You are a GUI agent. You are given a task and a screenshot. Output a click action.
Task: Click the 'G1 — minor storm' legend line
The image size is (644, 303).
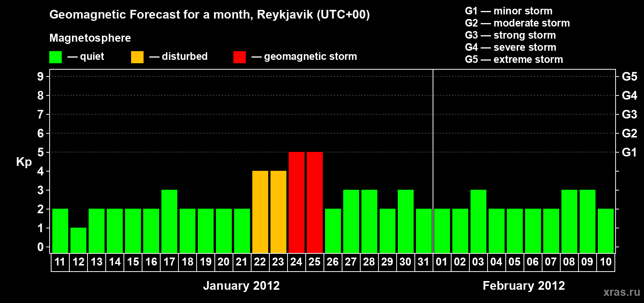[x=509, y=11]
